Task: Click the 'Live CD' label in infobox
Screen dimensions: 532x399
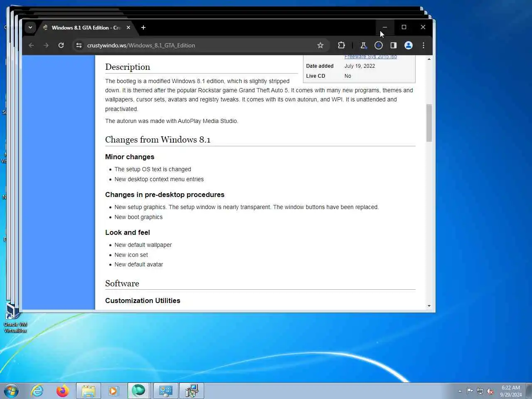Action: (x=315, y=76)
